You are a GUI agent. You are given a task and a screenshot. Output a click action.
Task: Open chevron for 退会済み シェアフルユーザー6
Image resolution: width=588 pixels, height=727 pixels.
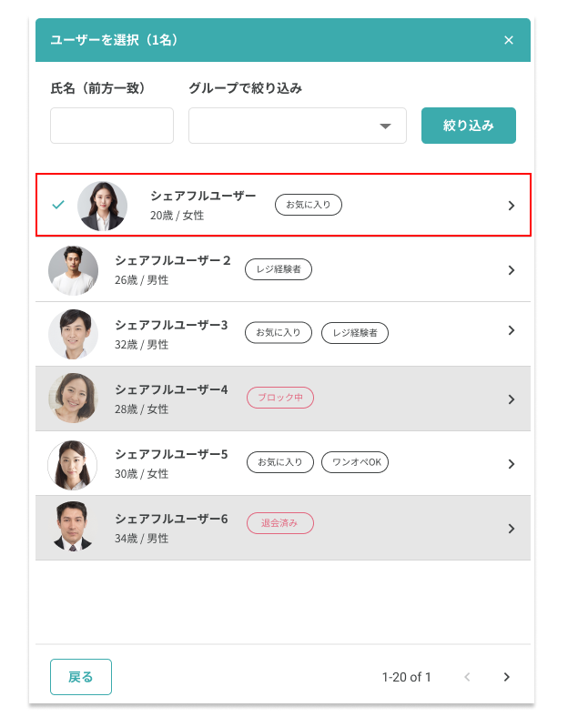511,529
